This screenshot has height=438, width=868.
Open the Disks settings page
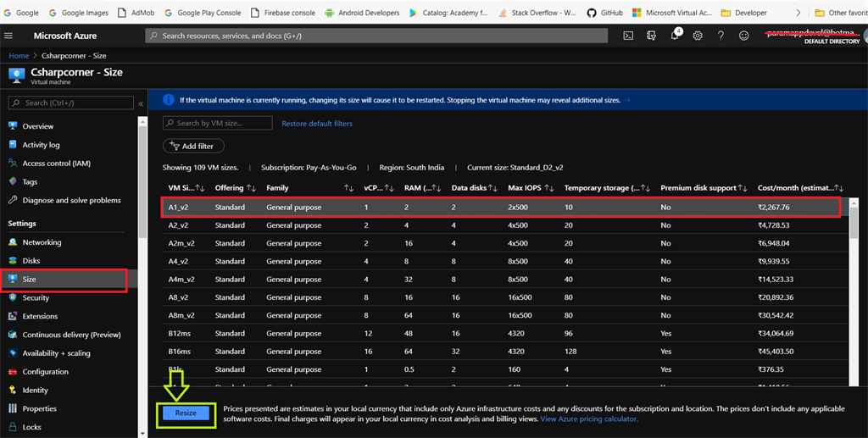click(31, 260)
